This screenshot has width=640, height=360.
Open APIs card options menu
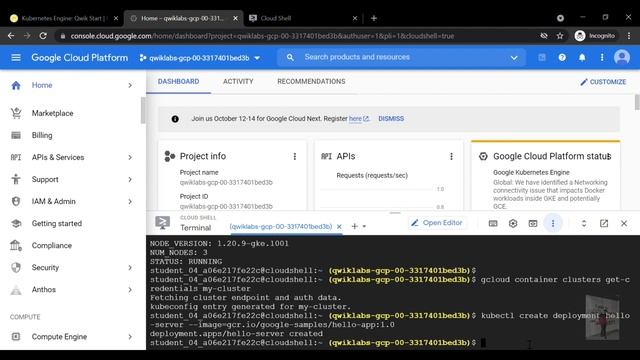tap(451, 156)
